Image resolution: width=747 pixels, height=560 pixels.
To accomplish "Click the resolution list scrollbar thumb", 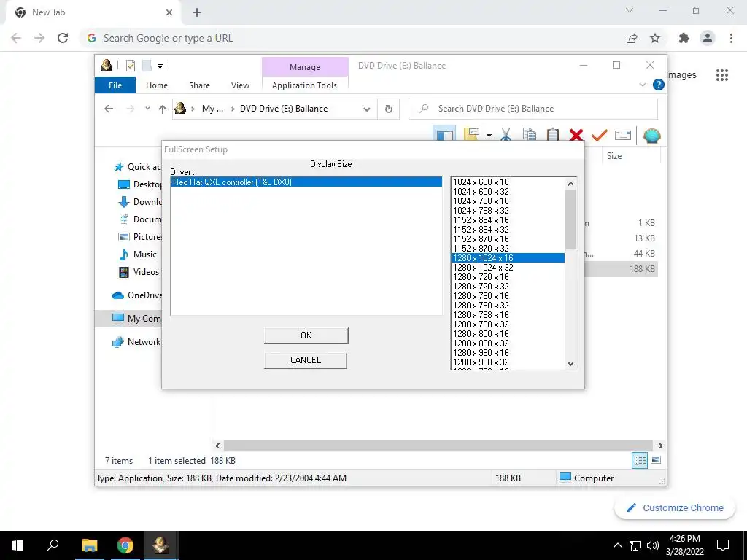I will point(570,219).
